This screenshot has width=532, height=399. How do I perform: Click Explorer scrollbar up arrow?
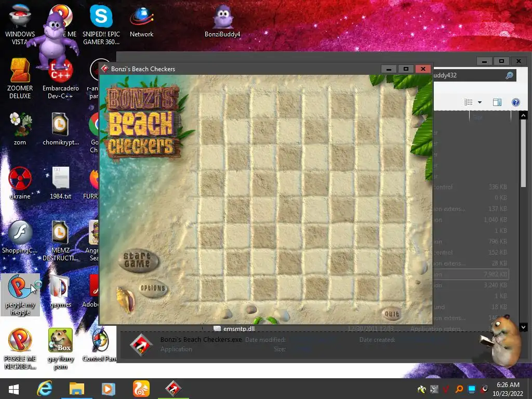523,116
